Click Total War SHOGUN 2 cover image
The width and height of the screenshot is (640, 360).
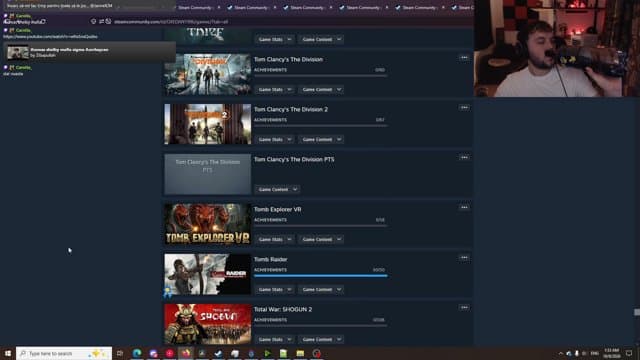tap(207, 324)
